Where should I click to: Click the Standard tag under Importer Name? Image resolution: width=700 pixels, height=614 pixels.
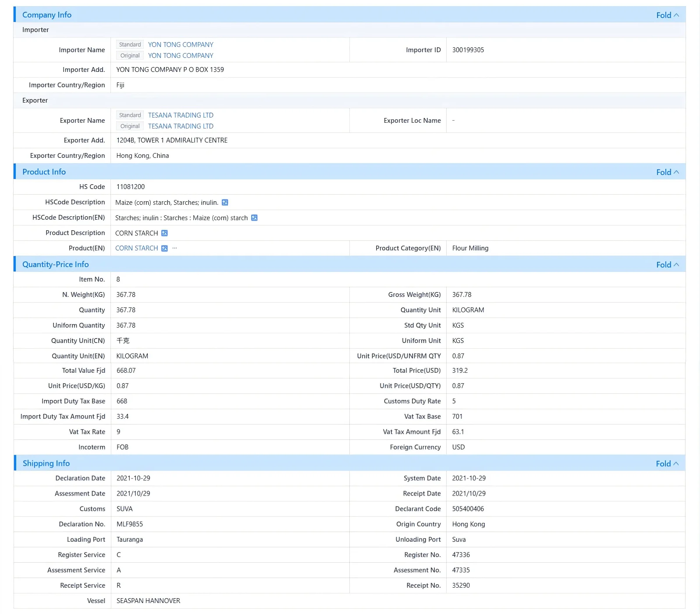tap(130, 45)
